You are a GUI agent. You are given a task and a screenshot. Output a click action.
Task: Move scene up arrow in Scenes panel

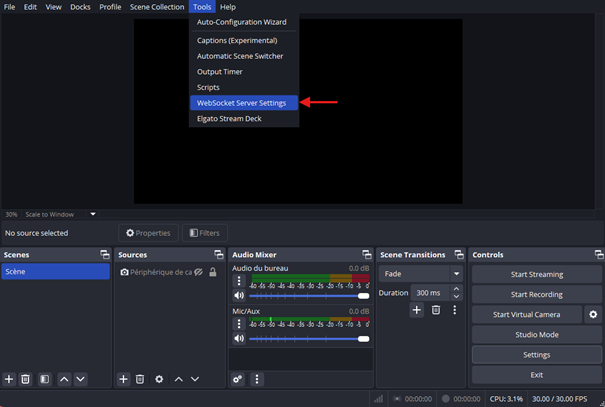[x=64, y=379]
